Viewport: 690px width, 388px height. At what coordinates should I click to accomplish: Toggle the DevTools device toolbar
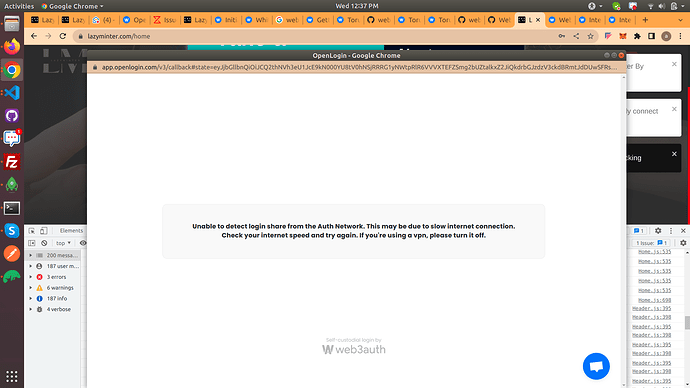(44, 231)
